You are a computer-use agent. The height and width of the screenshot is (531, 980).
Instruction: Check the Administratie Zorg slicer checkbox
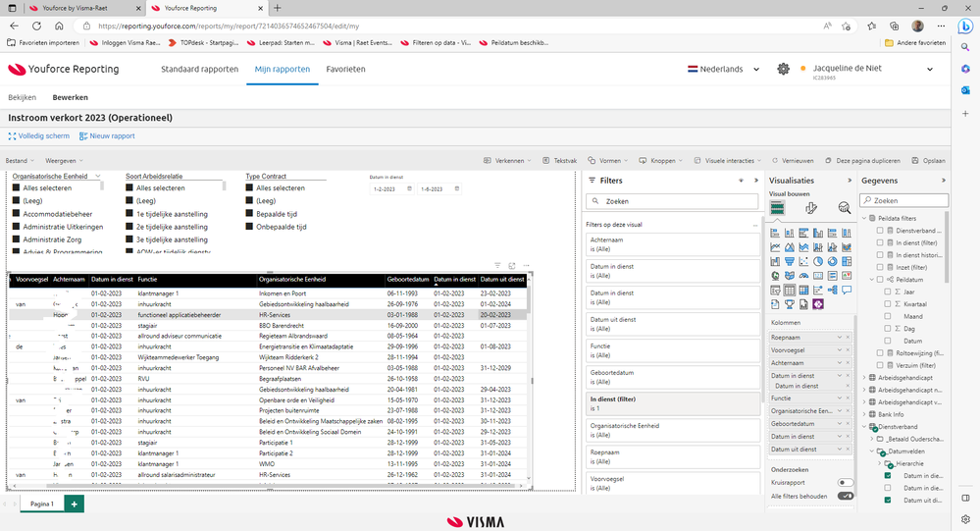(x=17, y=239)
